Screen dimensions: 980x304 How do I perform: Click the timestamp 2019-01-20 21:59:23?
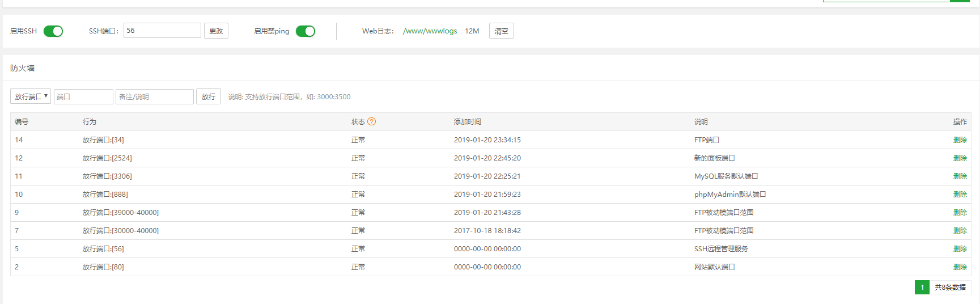pyautogui.click(x=487, y=195)
